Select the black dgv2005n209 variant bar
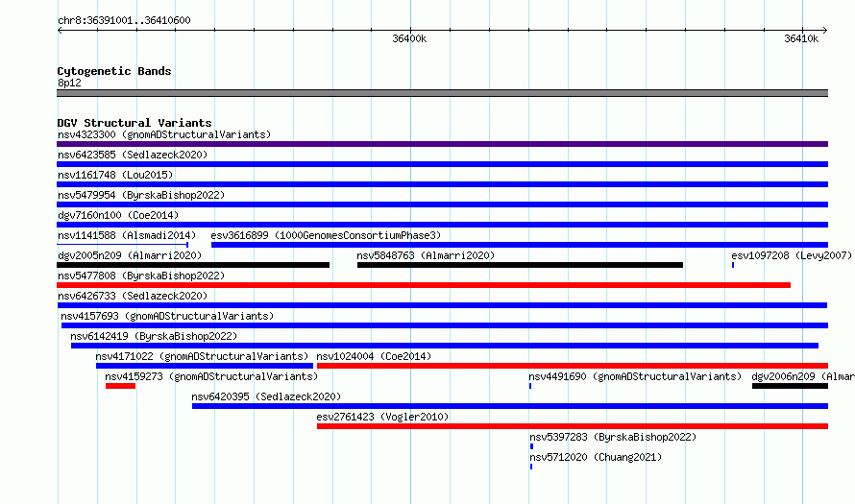The height and width of the screenshot is (504, 855). click(x=193, y=265)
